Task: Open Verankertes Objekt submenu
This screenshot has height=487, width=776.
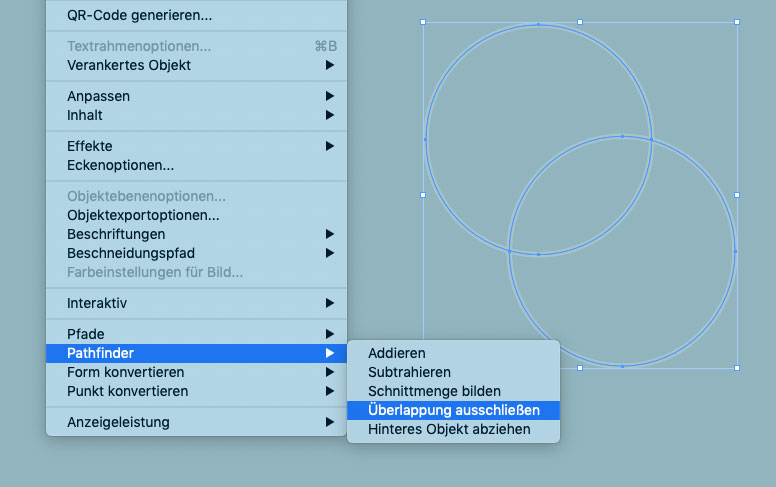Action: click(x=196, y=65)
